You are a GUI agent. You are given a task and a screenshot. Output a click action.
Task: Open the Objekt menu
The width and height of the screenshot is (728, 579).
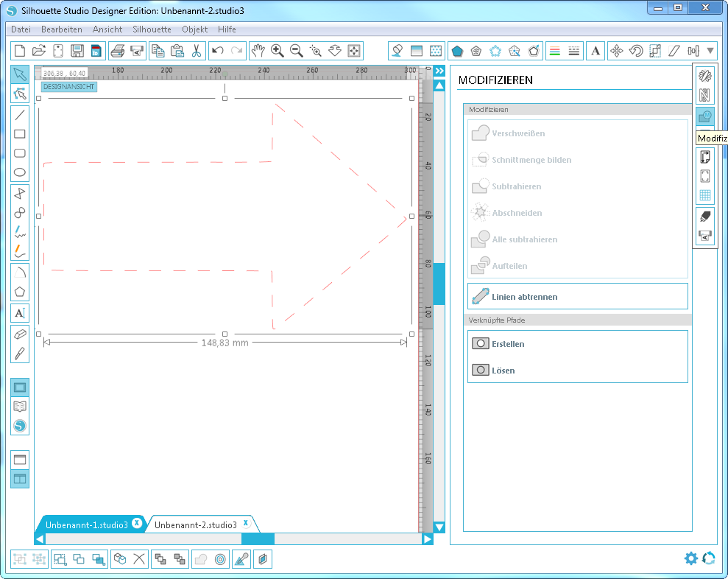click(194, 29)
